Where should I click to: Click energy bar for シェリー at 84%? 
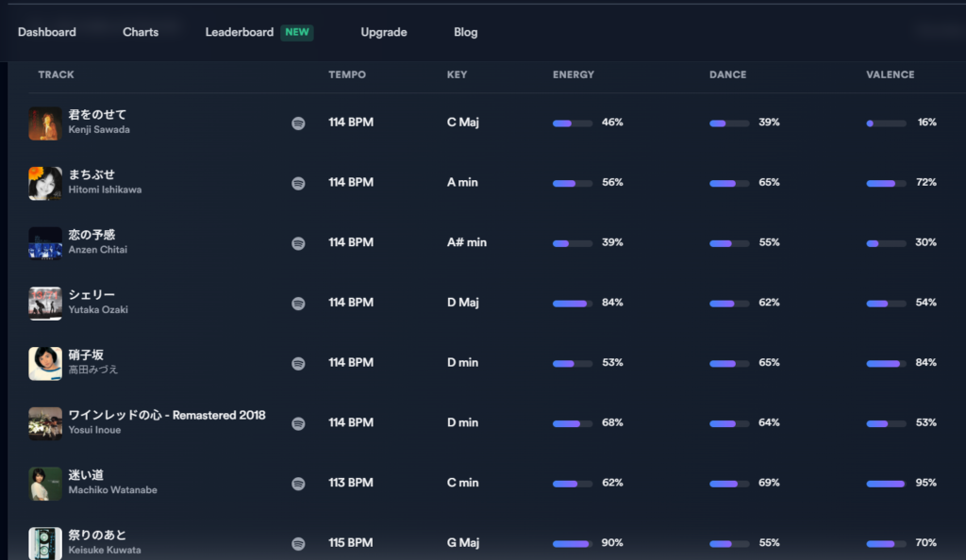pyautogui.click(x=573, y=304)
